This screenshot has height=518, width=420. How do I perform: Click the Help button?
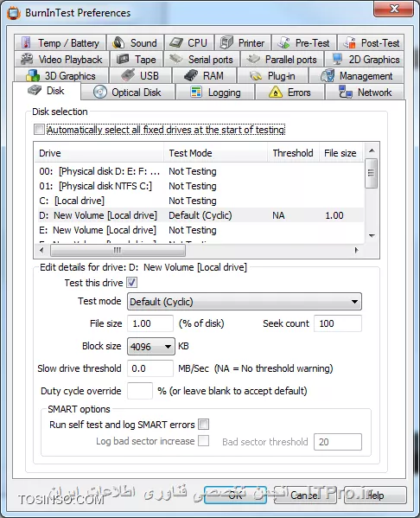tap(375, 495)
